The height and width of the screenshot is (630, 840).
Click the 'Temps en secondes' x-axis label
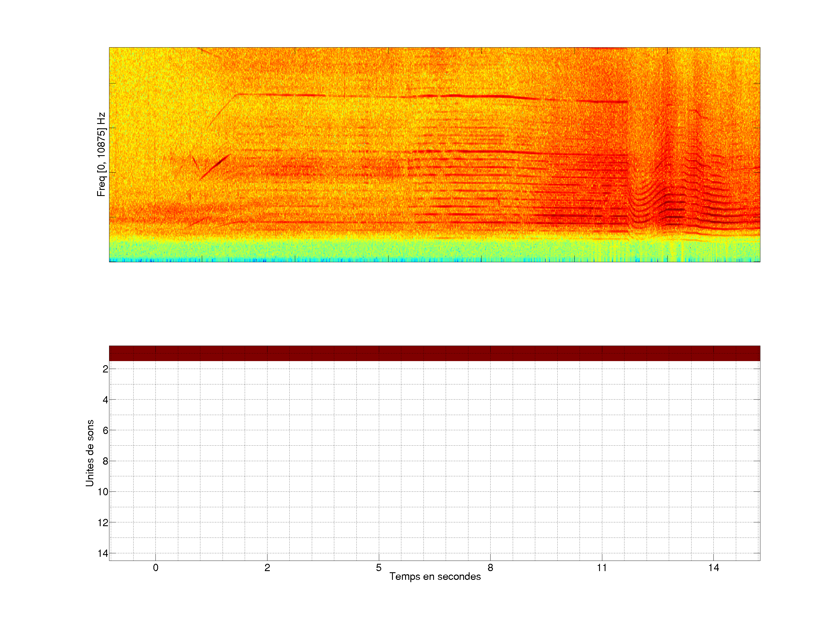(435, 576)
